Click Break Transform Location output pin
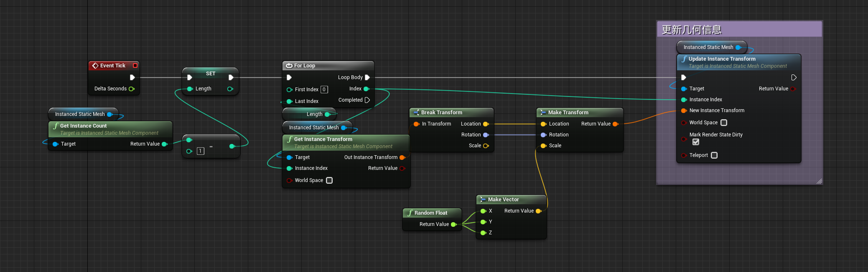The width and height of the screenshot is (868, 272). click(486, 124)
